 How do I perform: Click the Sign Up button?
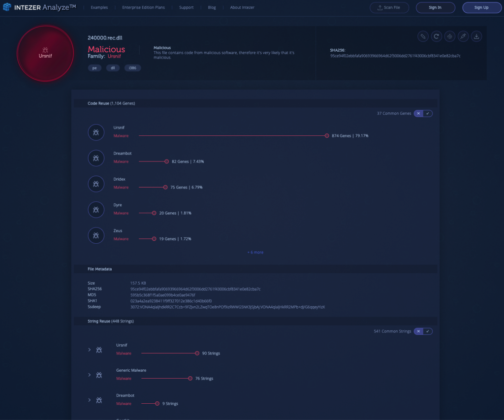click(481, 8)
